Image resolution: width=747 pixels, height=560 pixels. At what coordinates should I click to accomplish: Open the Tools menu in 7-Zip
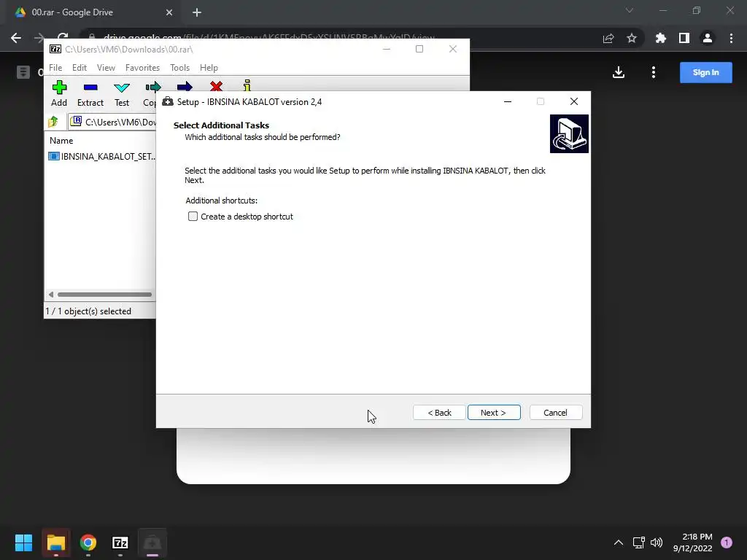click(x=179, y=68)
